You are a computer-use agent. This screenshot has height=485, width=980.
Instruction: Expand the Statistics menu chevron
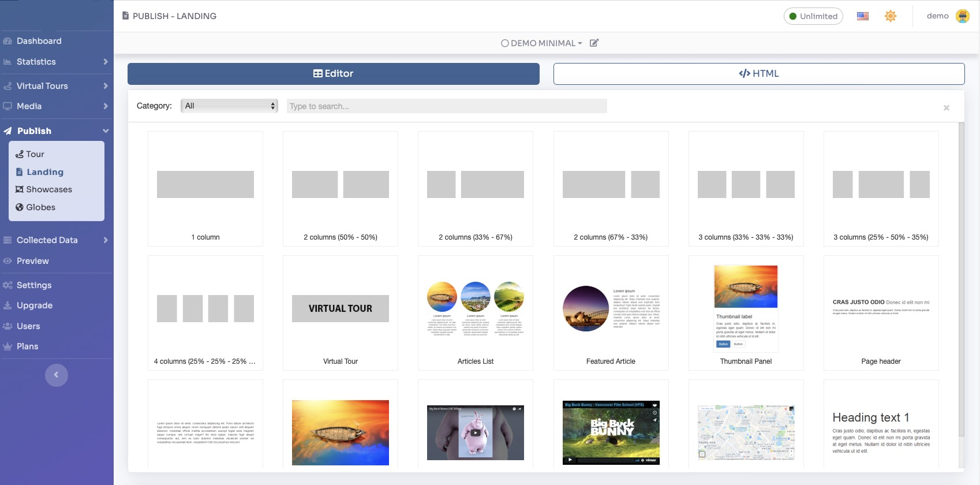coord(106,62)
